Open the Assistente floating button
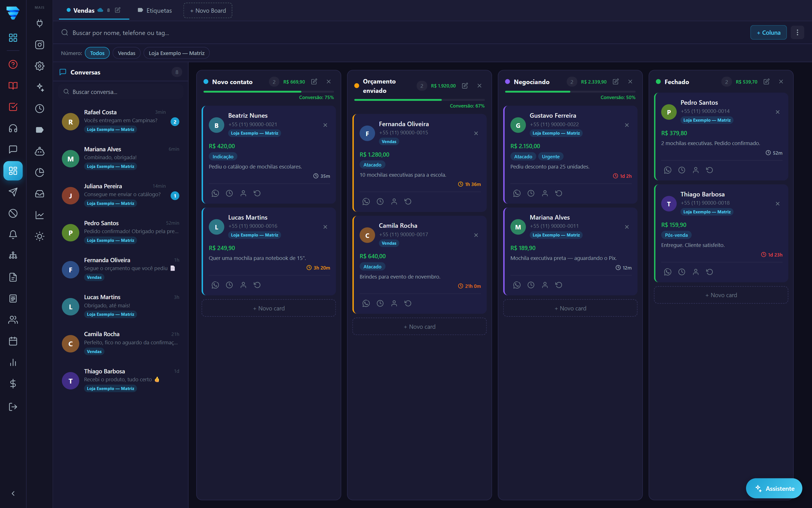Screen dimensions: 812x508 pyautogui.click(x=774, y=488)
